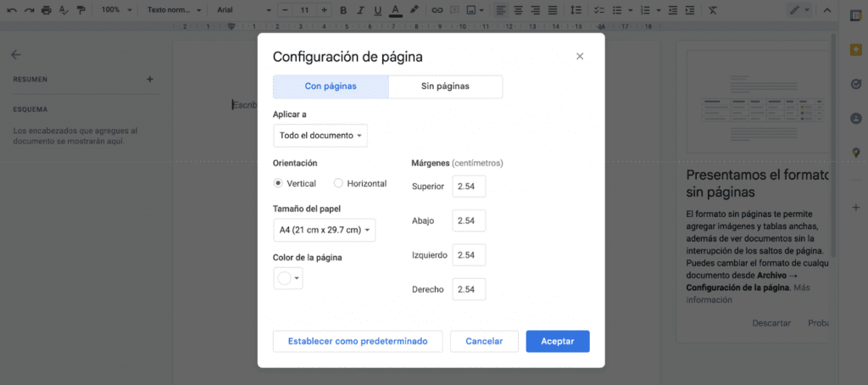Open the Tamaño del papel dropdown

(x=325, y=230)
